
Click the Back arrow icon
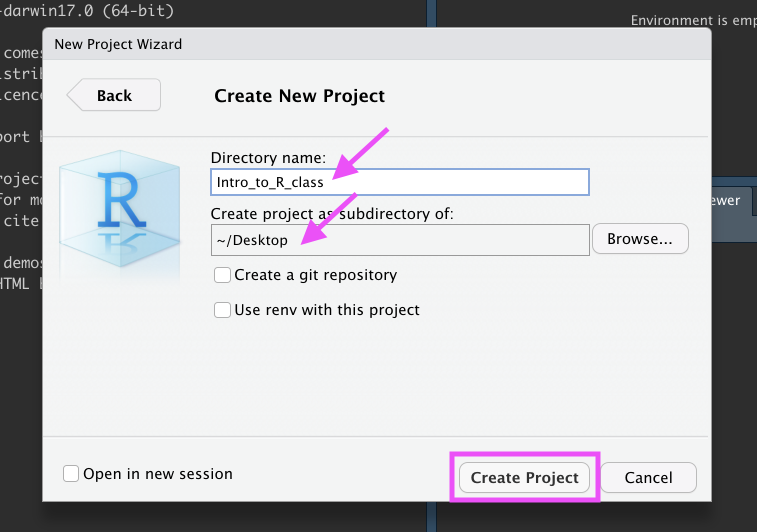point(77,94)
